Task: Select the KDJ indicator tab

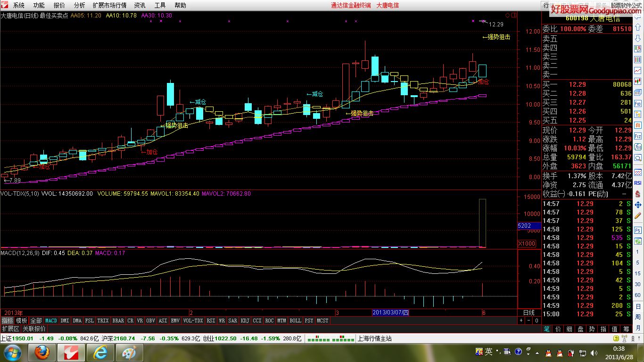Action: [245, 321]
